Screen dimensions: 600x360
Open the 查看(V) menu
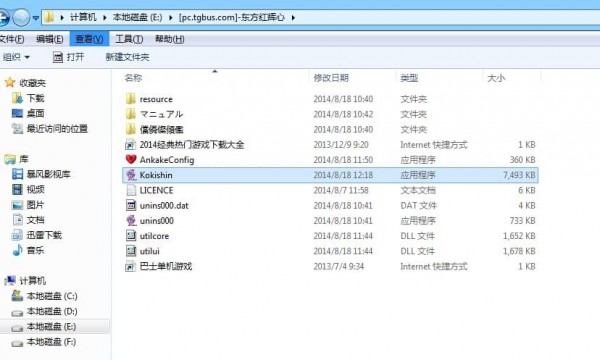(89, 39)
